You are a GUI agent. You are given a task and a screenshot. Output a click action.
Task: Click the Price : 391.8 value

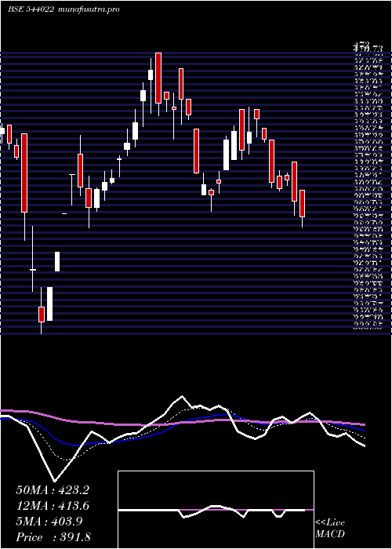53,537
